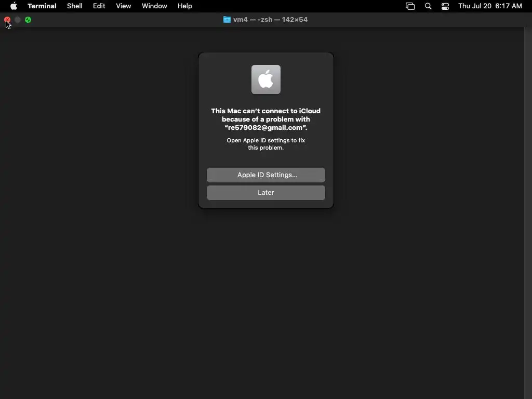Open Control Center icon
Image resolution: width=532 pixels, height=399 pixels.
click(x=445, y=6)
